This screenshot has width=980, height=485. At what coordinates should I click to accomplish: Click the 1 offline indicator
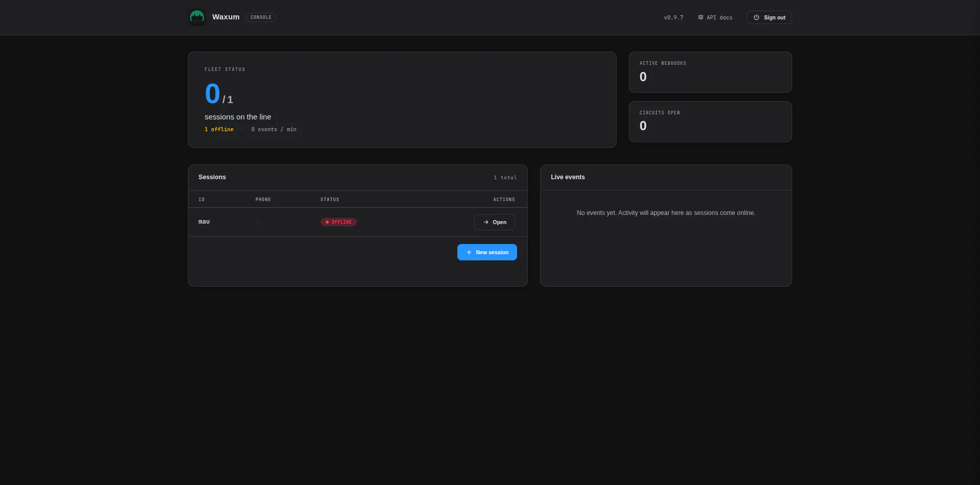coord(219,130)
